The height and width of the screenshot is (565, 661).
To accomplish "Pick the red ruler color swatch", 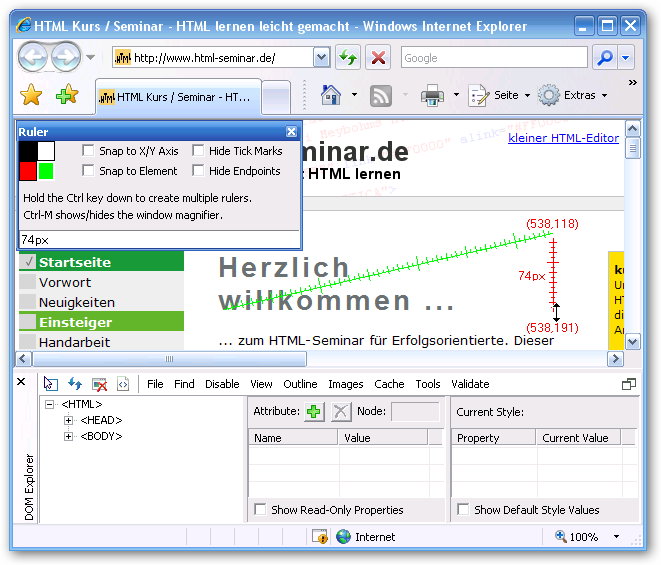I will point(28,171).
